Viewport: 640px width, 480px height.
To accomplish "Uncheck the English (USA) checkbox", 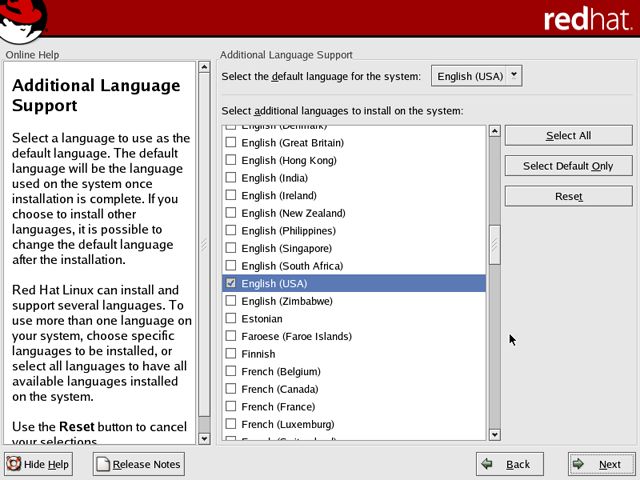I will click(x=232, y=284).
